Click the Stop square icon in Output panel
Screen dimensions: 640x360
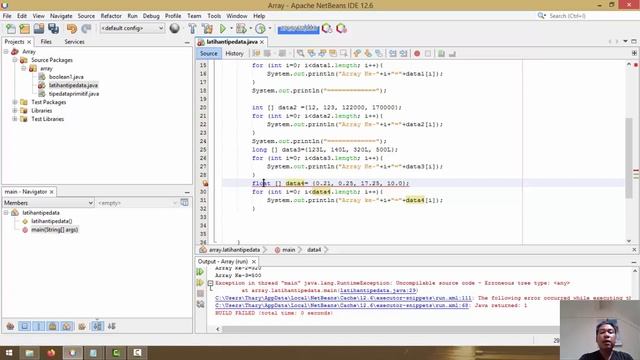(x=200, y=293)
